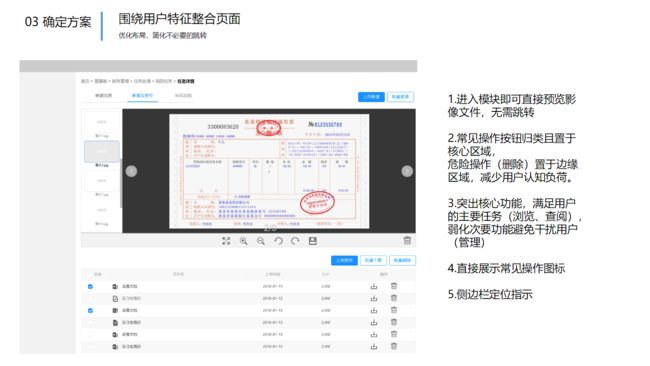Delete the file in the sixth table row
The image size is (650, 366).
pyautogui.click(x=394, y=346)
